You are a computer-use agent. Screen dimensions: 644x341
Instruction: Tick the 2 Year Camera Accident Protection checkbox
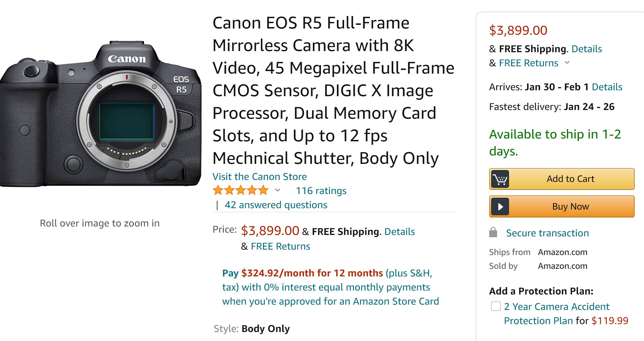point(496,306)
